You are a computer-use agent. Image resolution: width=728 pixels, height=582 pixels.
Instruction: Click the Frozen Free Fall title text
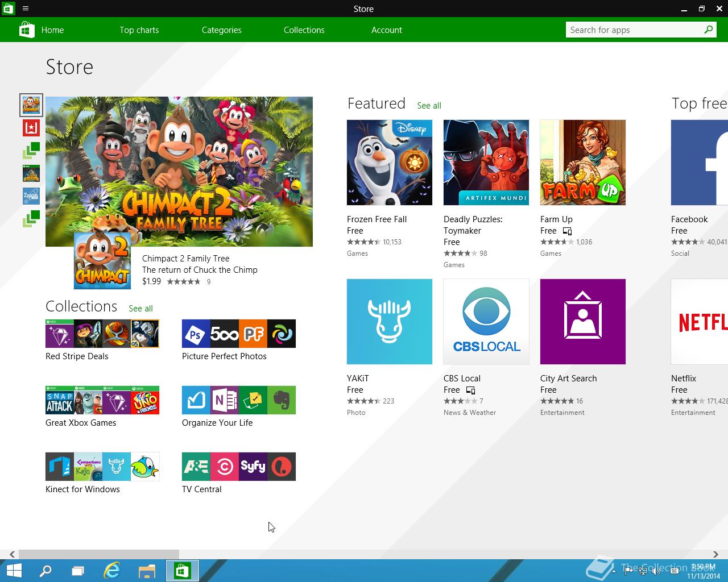[x=377, y=219]
